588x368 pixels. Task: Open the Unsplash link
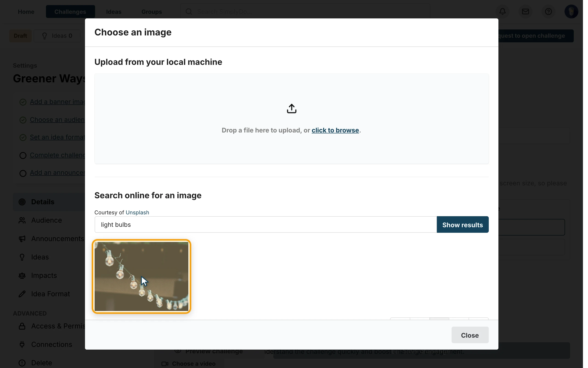[x=137, y=213]
